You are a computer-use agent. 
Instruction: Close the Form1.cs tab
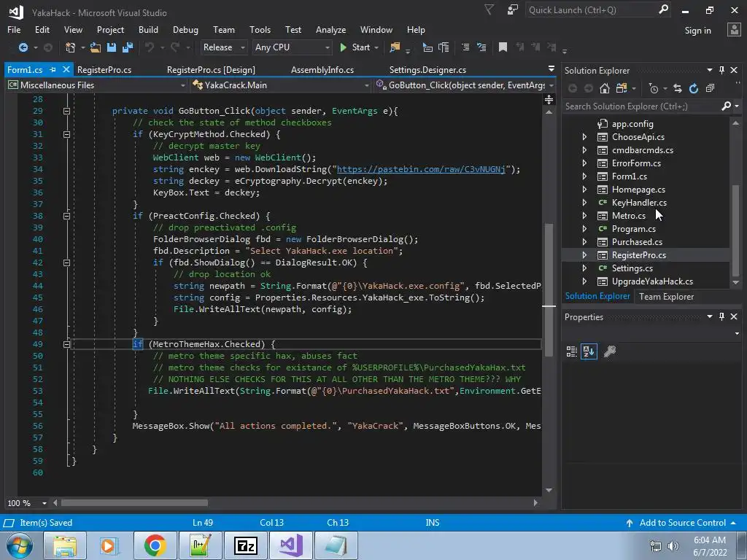(66, 69)
